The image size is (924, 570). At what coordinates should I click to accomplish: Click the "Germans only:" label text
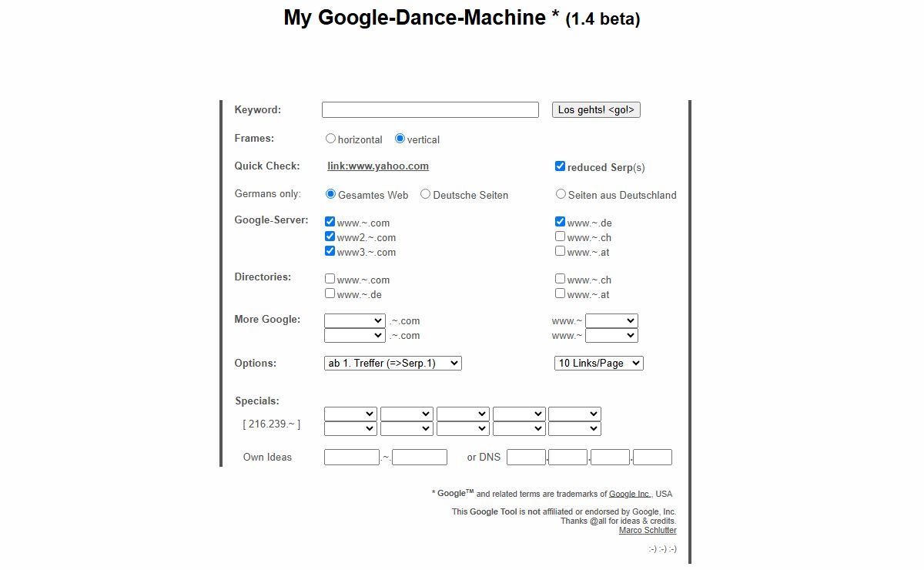click(x=268, y=193)
